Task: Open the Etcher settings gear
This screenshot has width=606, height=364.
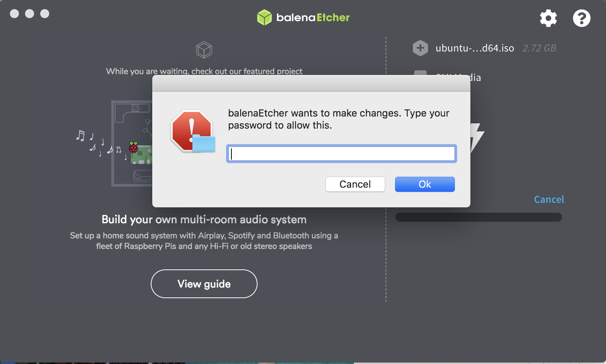Action: pos(548,18)
